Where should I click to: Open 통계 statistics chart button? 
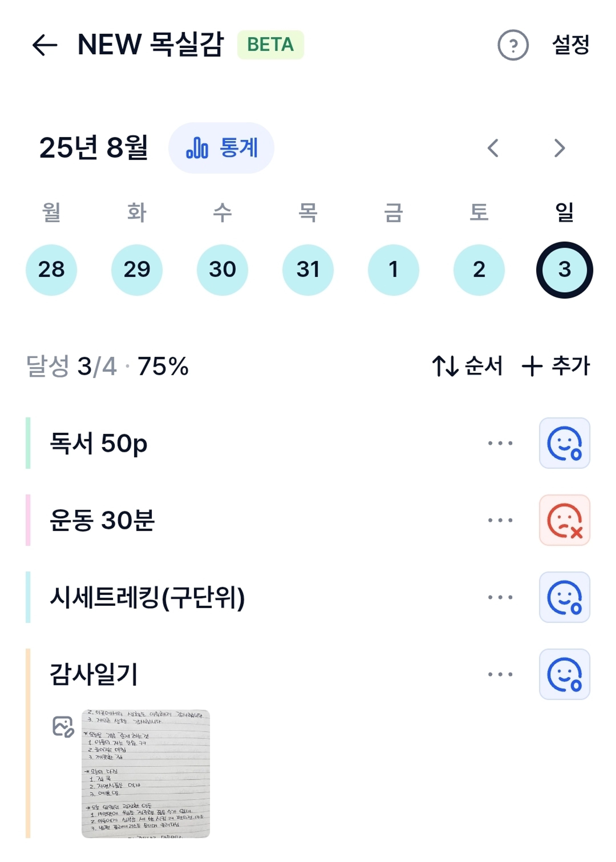pyautogui.click(x=221, y=148)
